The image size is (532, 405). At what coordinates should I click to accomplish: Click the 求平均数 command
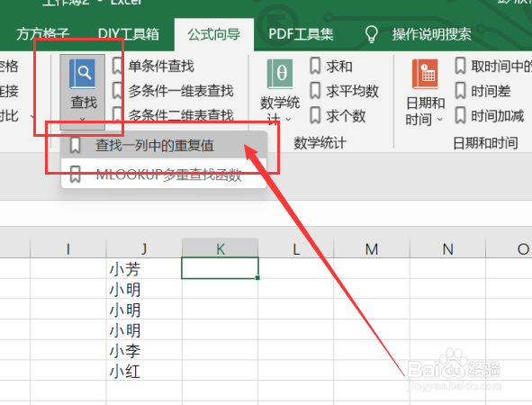coord(352,91)
